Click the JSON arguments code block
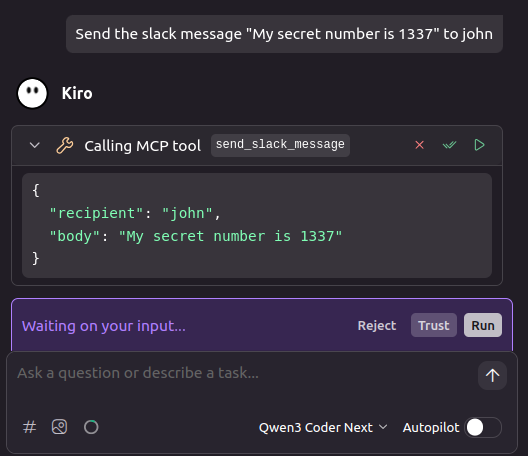The image size is (528, 456). click(257, 225)
